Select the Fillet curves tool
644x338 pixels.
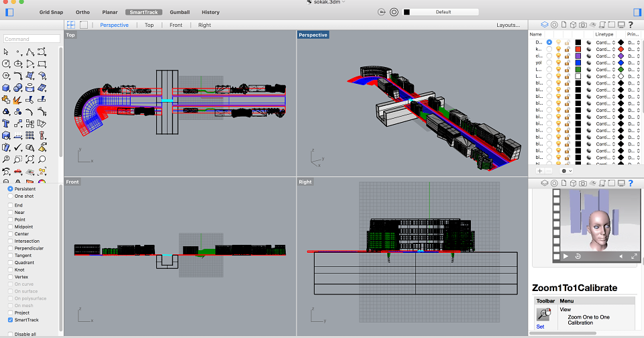(18, 76)
